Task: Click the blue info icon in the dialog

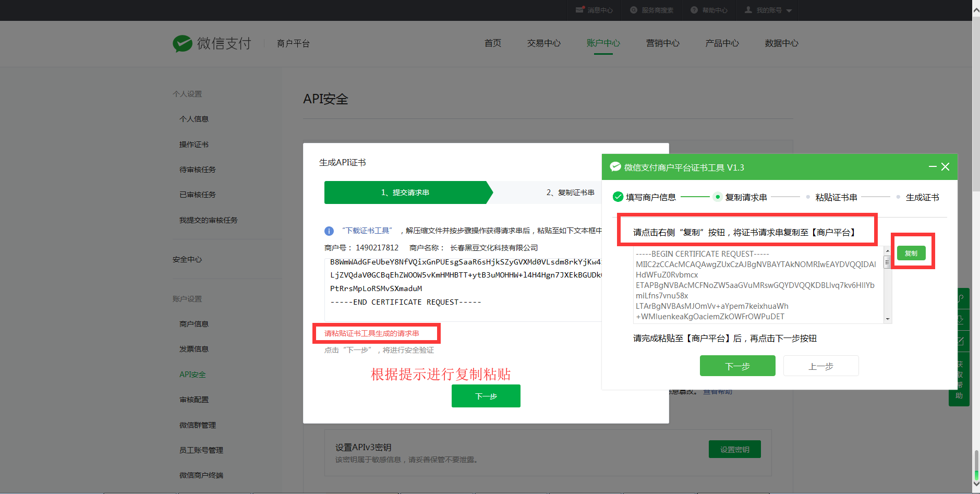Action: (329, 231)
